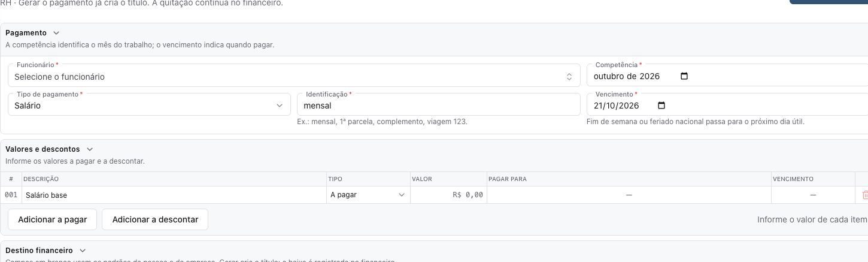Click the dark button at top right

point(828,2)
